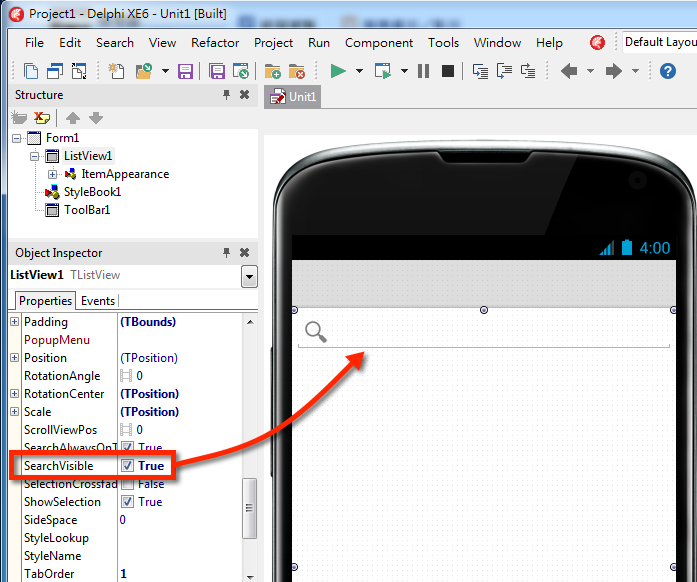Click Remove file from project icon
The width and height of the screenshot is (697, 582).
(296, 71)
